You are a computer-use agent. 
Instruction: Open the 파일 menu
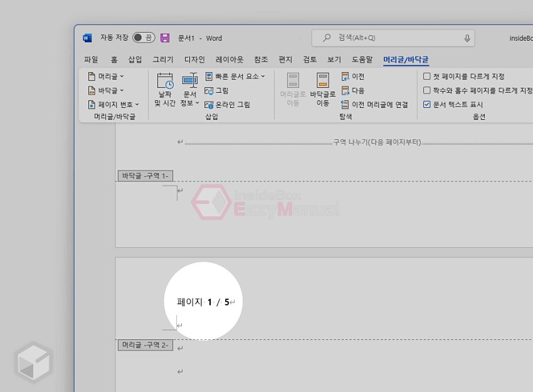tap(91, 59)
